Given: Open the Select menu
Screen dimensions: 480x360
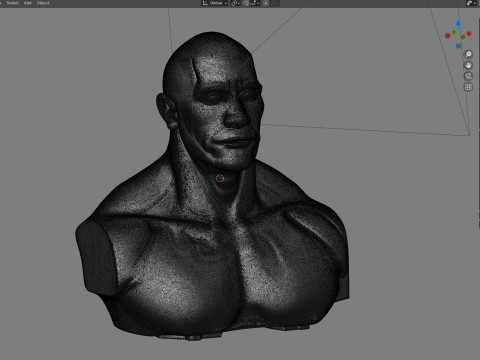Looking at the screenshot, I should [12, 3].
